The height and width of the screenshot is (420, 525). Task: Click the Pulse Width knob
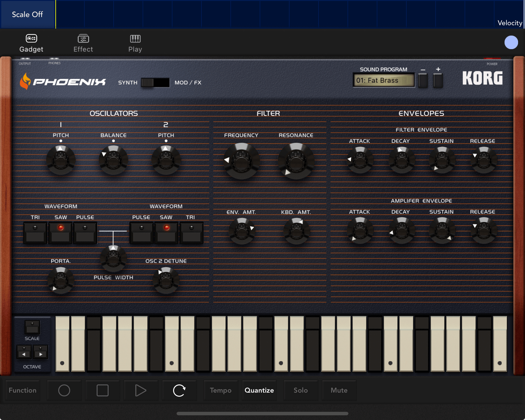coord(113,259)
